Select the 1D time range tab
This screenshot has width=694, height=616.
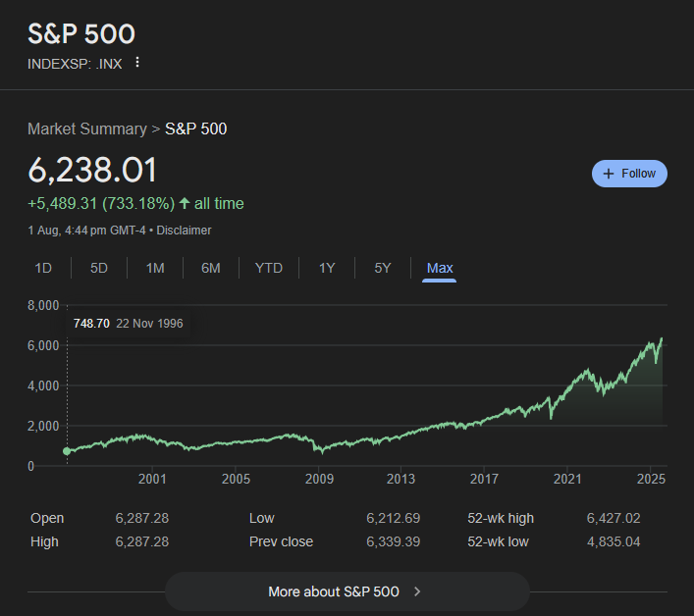pos(43,268)
